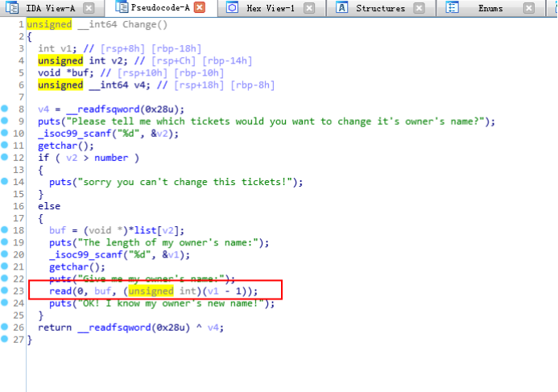The image size is (558, 392).
Task: Toggle breakpoint dot on line 12
Action: (x=5, y=158)
